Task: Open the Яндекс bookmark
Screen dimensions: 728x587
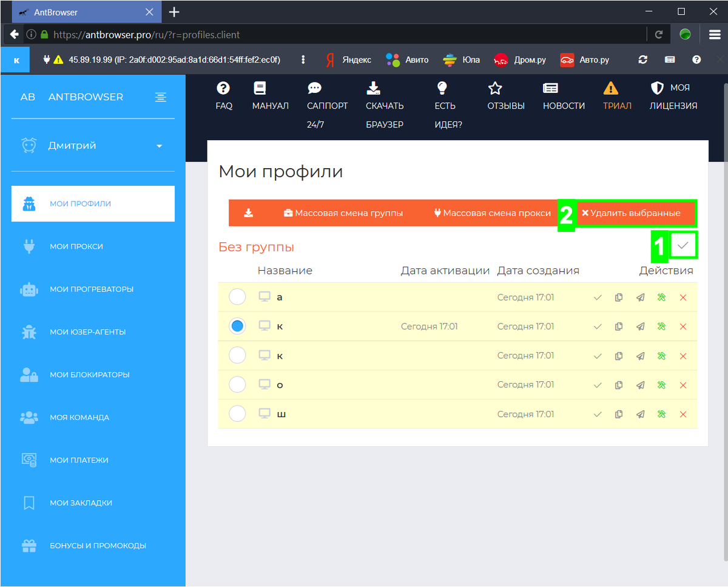Action: [x=348, y=59]
